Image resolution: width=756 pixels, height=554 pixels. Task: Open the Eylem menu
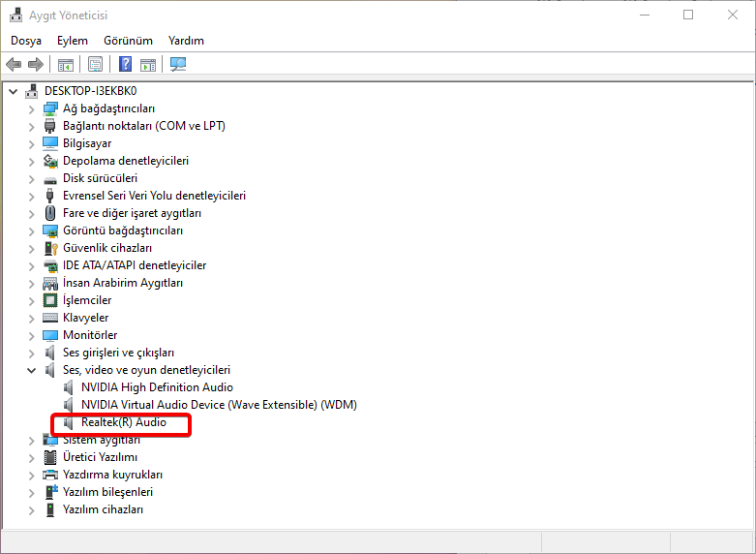tap(73, 41)
